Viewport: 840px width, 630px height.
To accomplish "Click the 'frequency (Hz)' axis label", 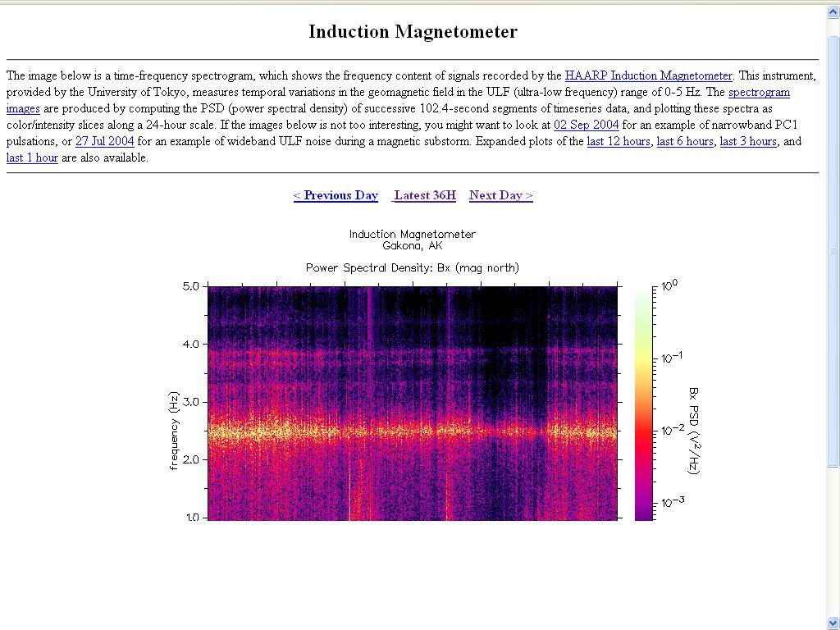I will tap(174, 431).
